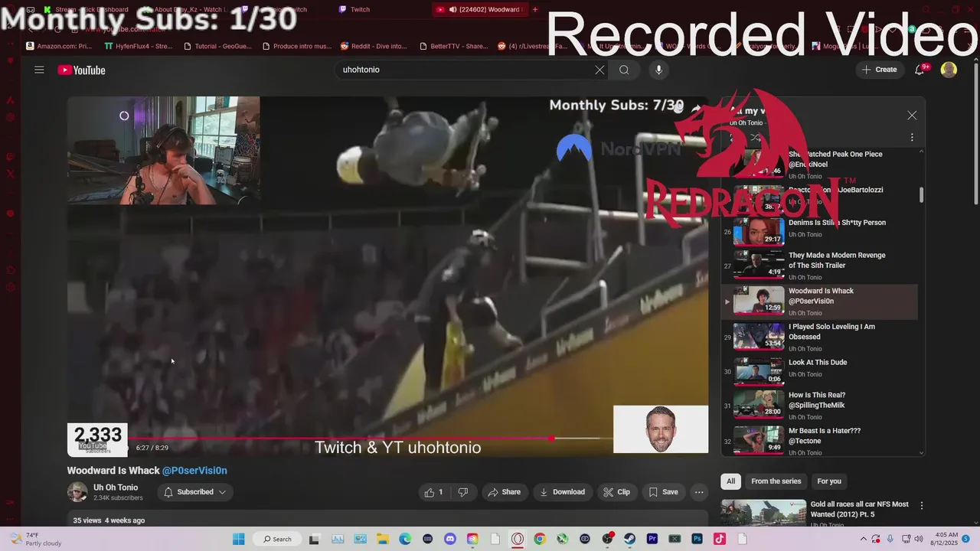
Task: Close the playlist panel
Action: tap(912, 116)
